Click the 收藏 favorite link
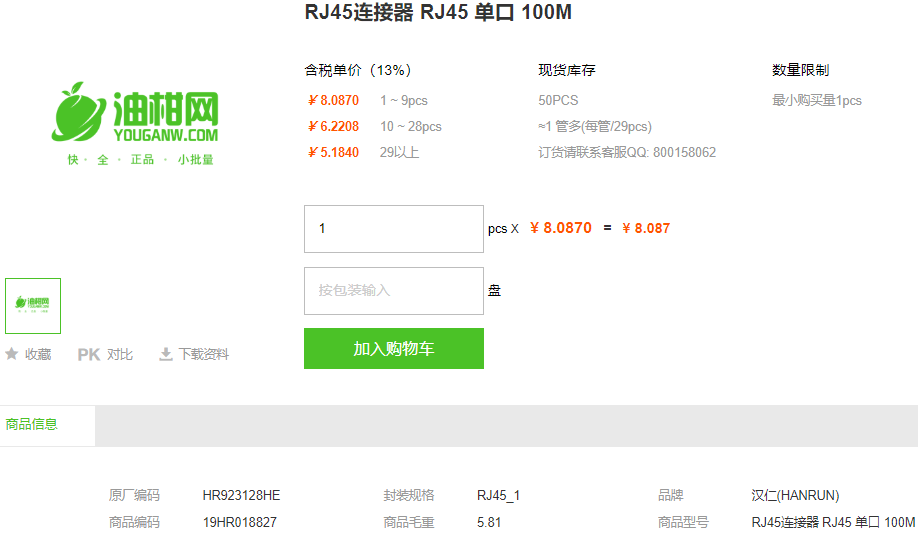The width and height of the screenshot is (918, 535). tap(38, 354)
